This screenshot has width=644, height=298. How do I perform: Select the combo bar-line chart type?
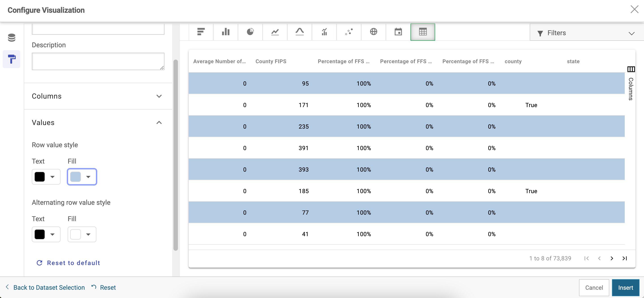tap(324, 32)
